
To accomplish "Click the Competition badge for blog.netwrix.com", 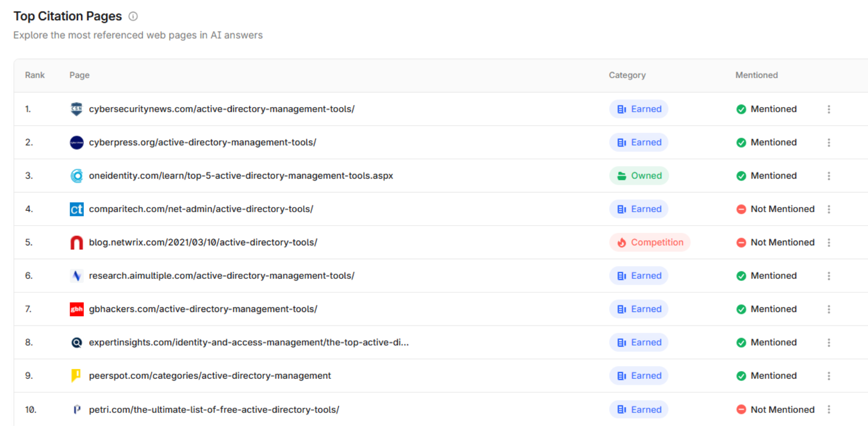I will click(650, 242).
